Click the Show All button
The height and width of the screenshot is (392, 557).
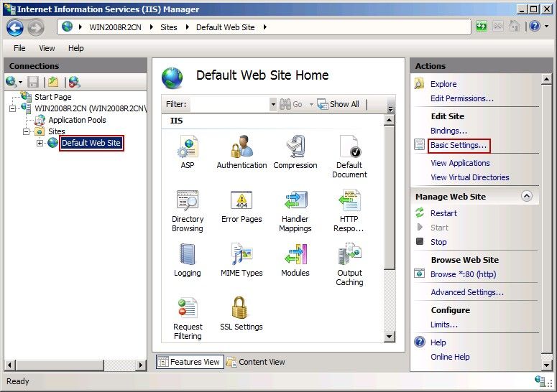338,104
